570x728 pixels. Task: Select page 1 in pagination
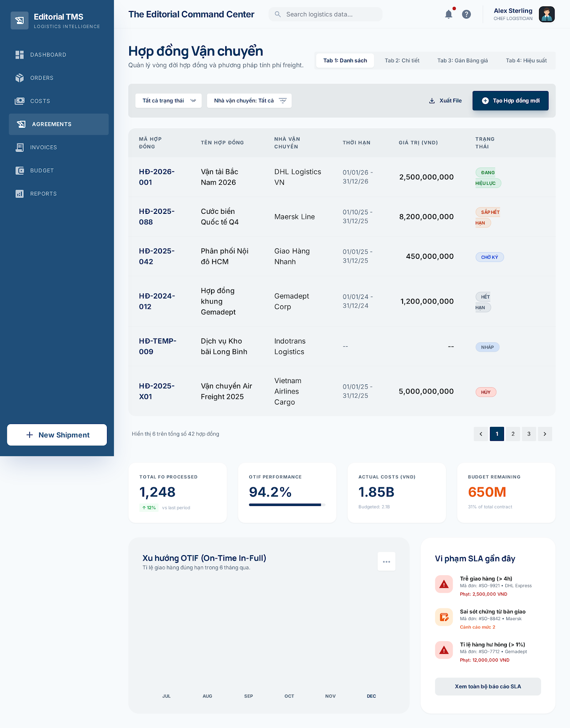[x=497, y=434]
